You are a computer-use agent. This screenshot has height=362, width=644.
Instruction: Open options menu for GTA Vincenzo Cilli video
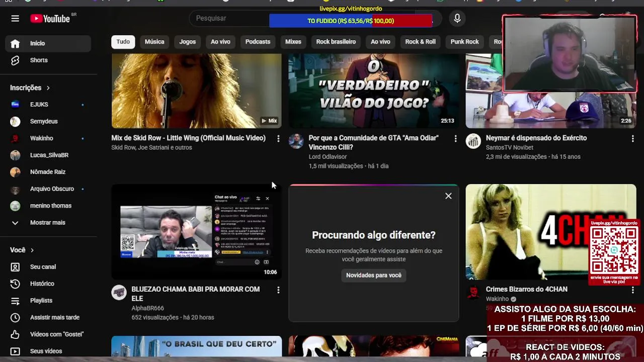point(455,138)
